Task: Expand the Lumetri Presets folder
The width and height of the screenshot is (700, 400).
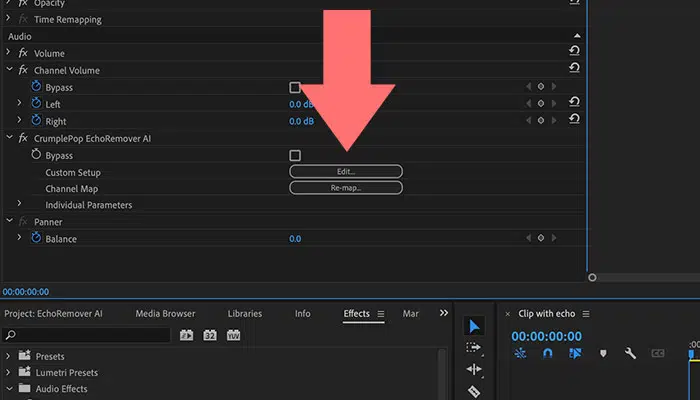Action: coord(8,372)
